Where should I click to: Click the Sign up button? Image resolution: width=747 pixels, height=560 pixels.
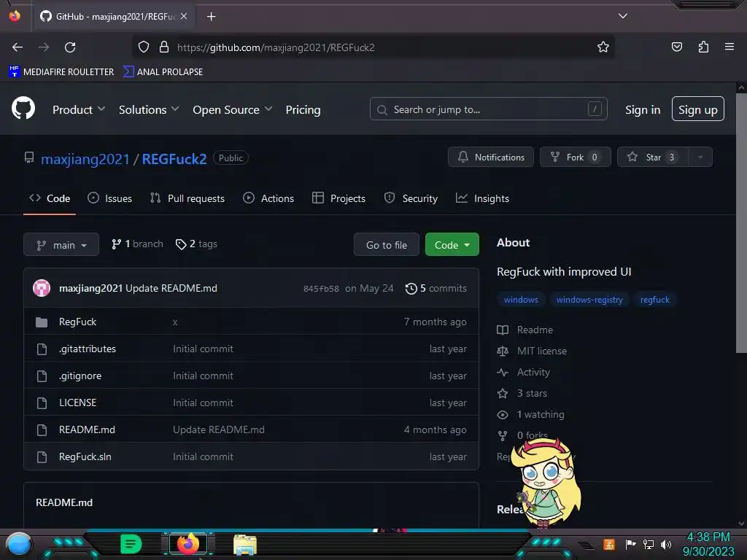point(698,109)
